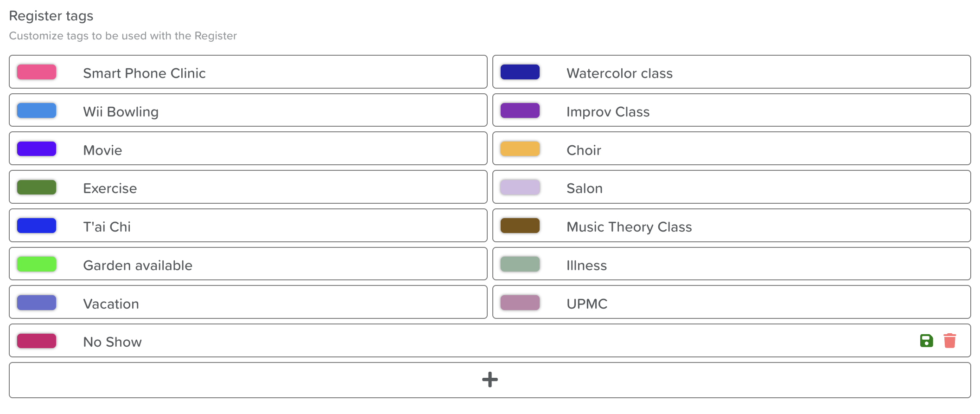
Task: Edit the T'ai Chi tag name
Action: tap(107, 226)
